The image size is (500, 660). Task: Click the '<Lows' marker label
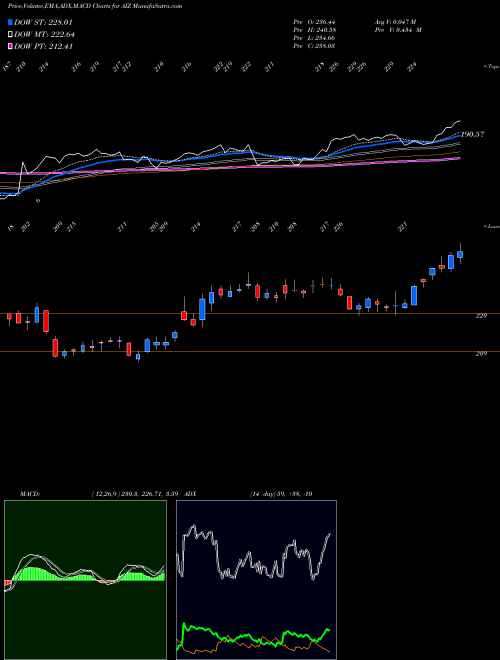(x=492, y=226)
